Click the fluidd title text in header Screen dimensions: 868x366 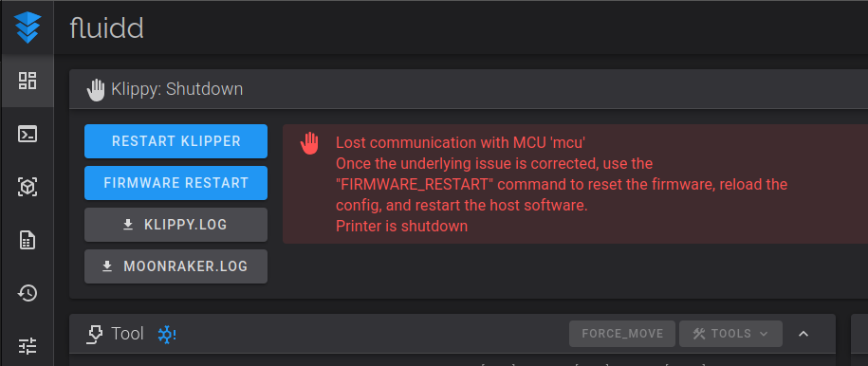click(107, 27)
